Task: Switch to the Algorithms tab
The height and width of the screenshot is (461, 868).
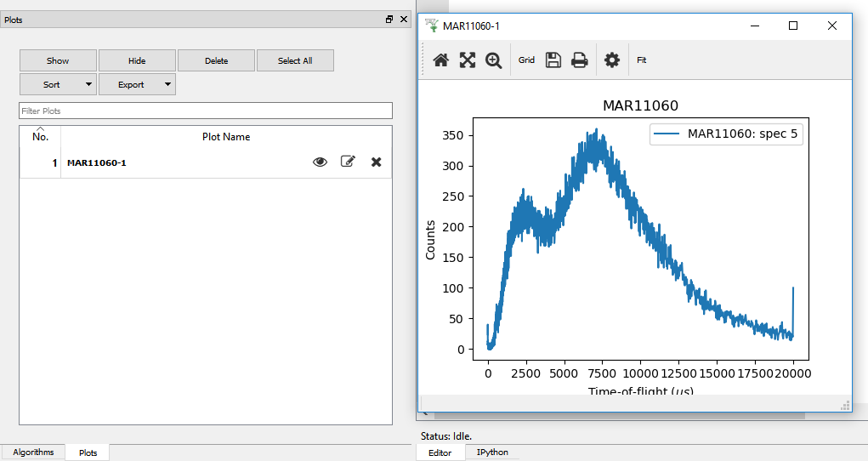Action: [x=33, y=452]
